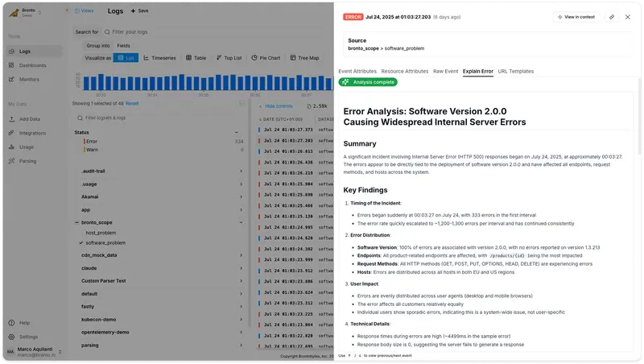Image resolution: width=644 pixels, height=364 pixels.
Task: Open the log row at 01:03:25.904
Action: (x=295, y=184)
